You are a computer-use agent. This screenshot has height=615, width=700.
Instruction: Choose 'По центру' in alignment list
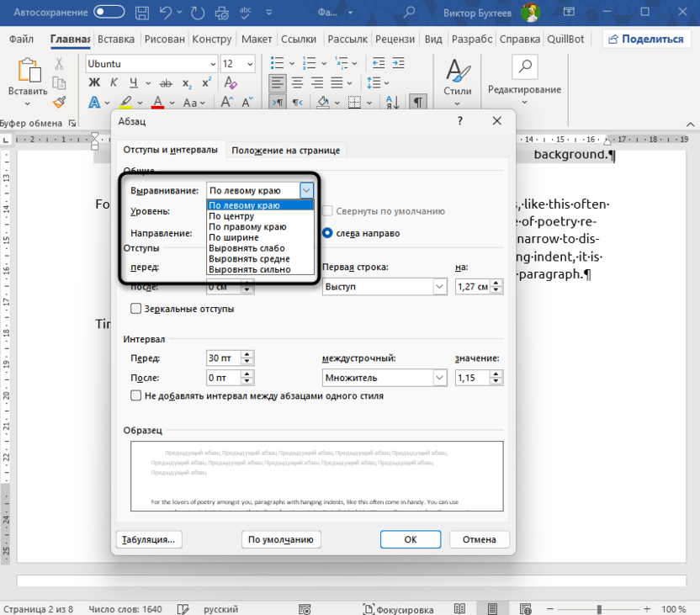click(231, 216)
